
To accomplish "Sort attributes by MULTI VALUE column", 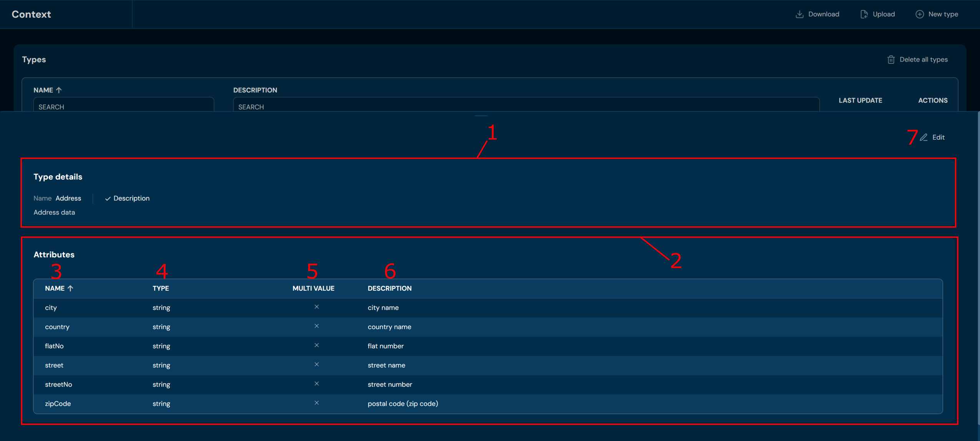I will [313, 288].
